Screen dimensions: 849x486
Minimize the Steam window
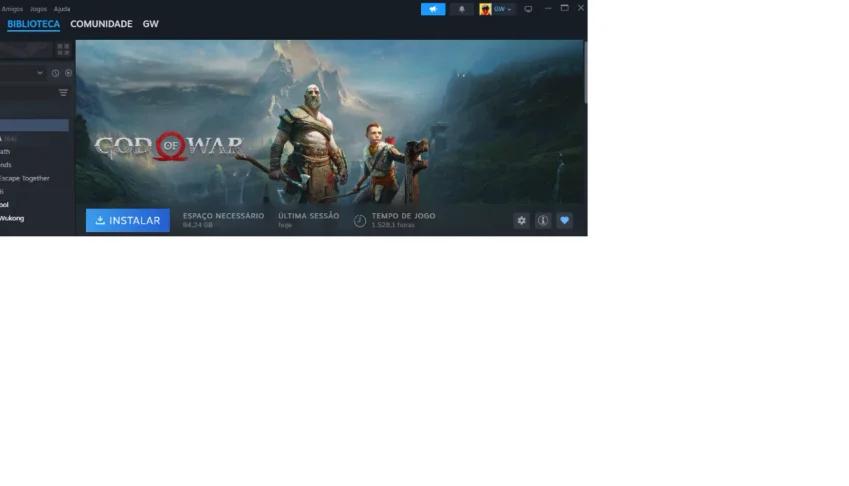(548, 8)
